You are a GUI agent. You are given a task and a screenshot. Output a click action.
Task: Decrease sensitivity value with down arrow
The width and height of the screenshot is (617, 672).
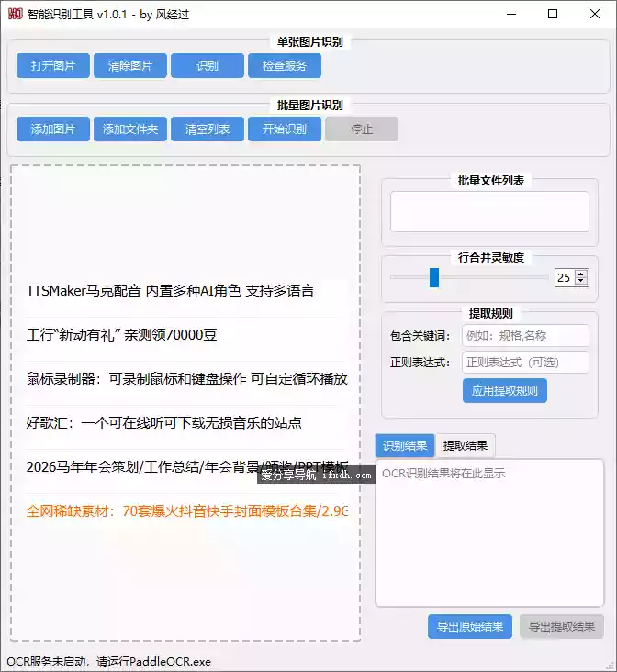click(x=581, y=281)
